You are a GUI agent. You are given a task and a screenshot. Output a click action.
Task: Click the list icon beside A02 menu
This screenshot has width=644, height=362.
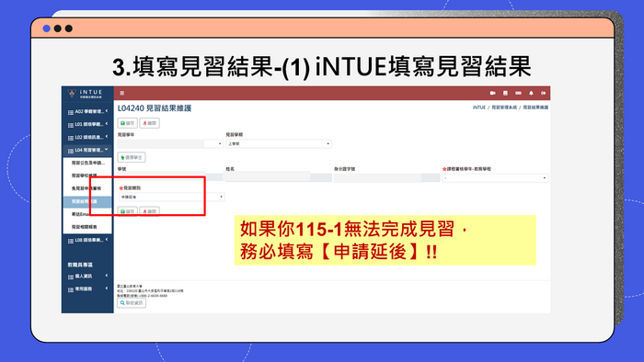click(71, 112)
